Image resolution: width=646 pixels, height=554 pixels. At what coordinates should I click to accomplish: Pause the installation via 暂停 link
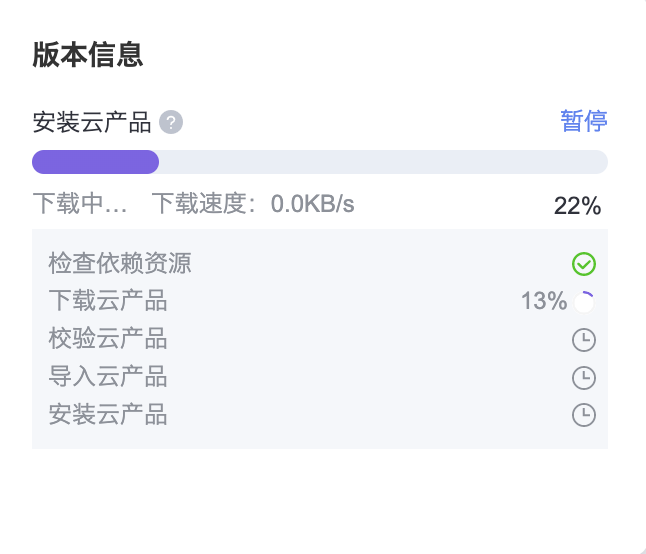click(x=584, y=121)
